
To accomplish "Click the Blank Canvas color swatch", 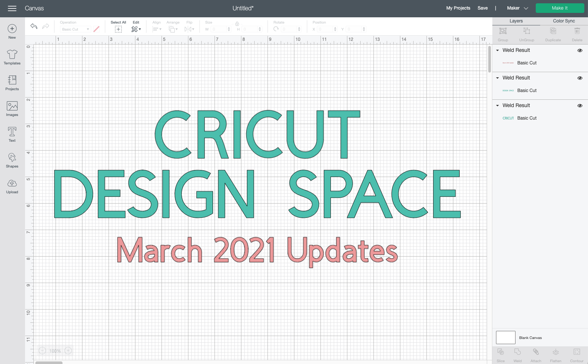I will point(506,338).
